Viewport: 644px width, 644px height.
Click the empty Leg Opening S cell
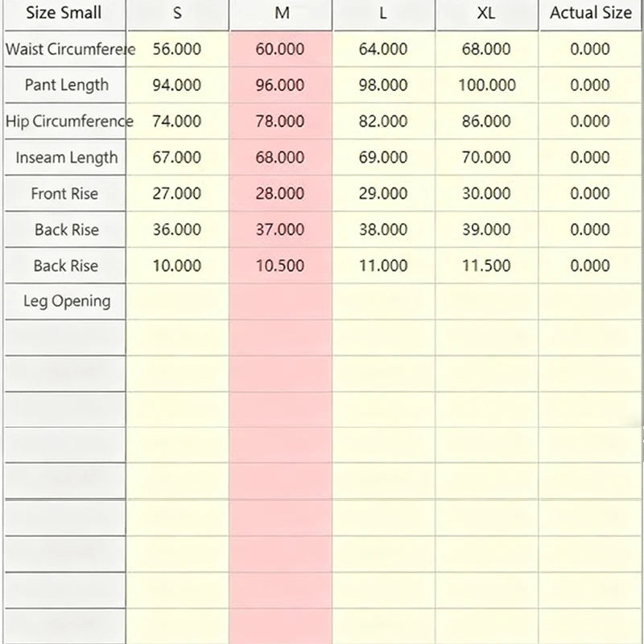point(177,301)
